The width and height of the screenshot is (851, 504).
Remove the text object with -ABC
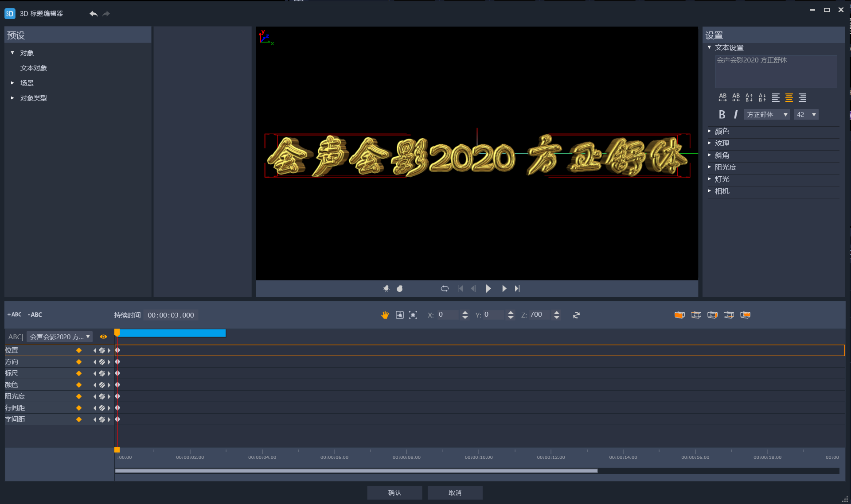[x=35, y=314]
